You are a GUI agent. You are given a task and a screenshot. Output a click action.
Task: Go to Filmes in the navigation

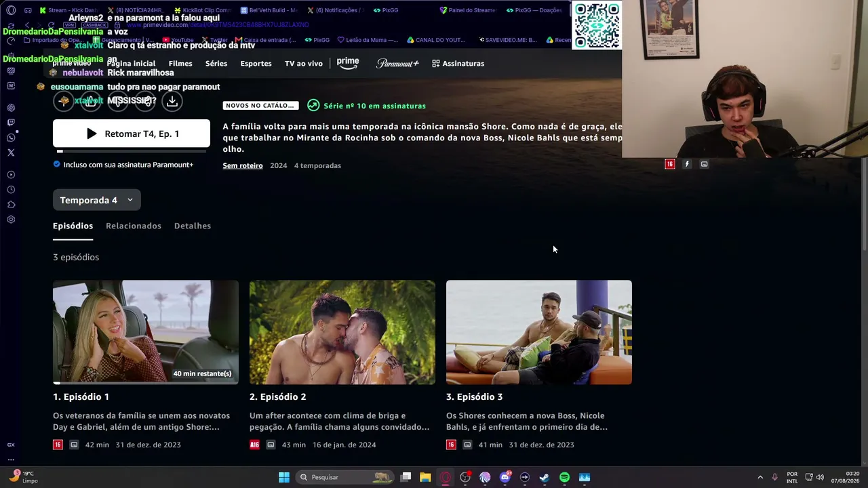tap(180, 63)
